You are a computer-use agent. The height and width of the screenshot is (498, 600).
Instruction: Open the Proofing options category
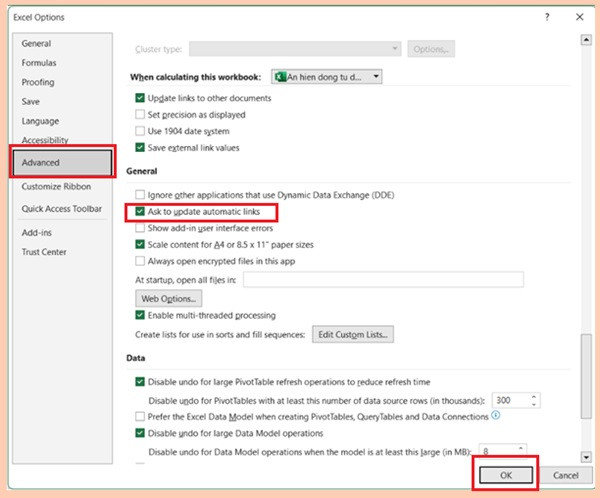point(38,82)
